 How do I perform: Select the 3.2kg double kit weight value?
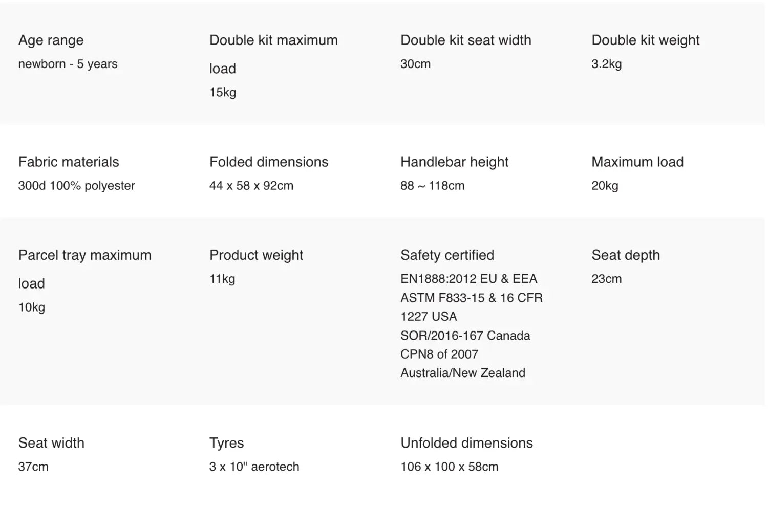pyautogui.click(x=606, y=64)
